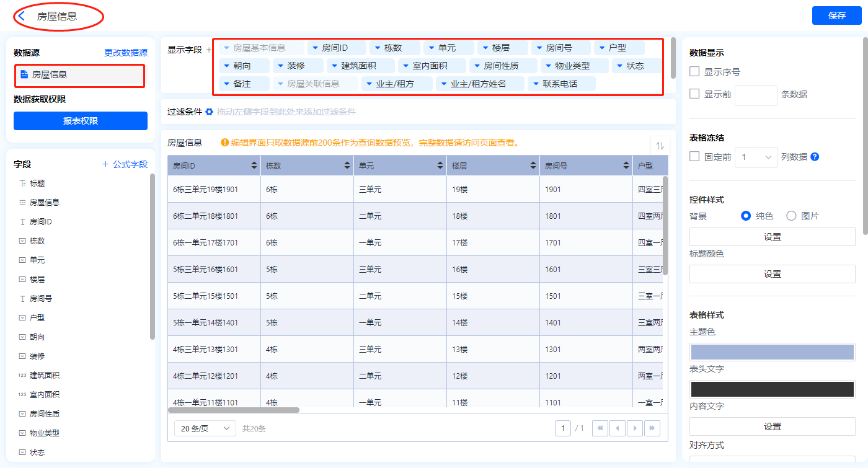Click the back arrow beside 房屋信息 title
The width and height of the screenshot is (868, 468).
coord(22,16)
